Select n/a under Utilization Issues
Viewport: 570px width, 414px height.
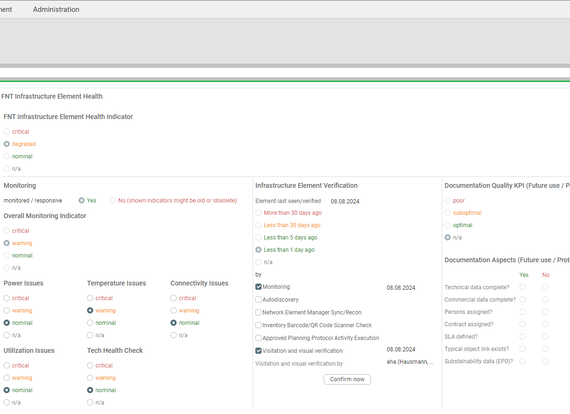[x=7, y=402]
